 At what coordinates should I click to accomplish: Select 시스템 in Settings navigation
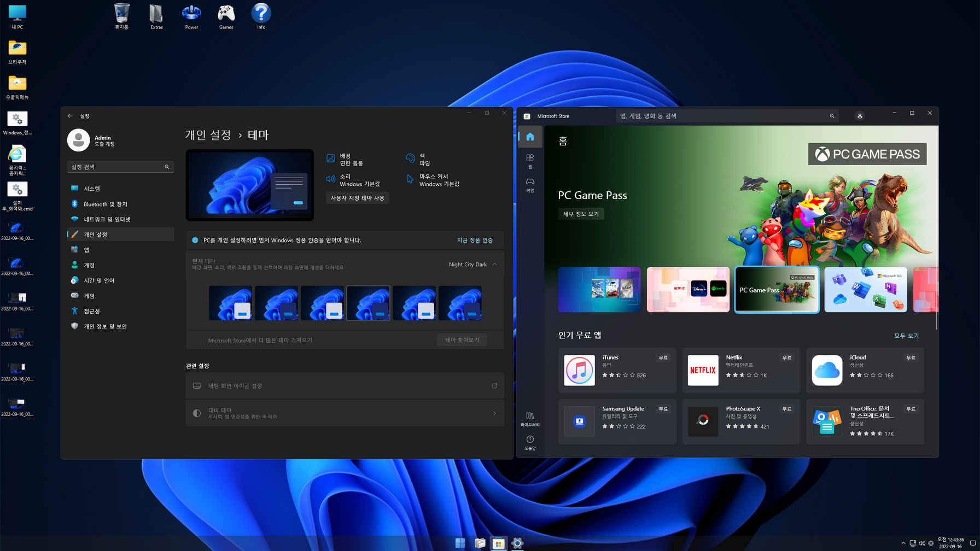(120, 189)
